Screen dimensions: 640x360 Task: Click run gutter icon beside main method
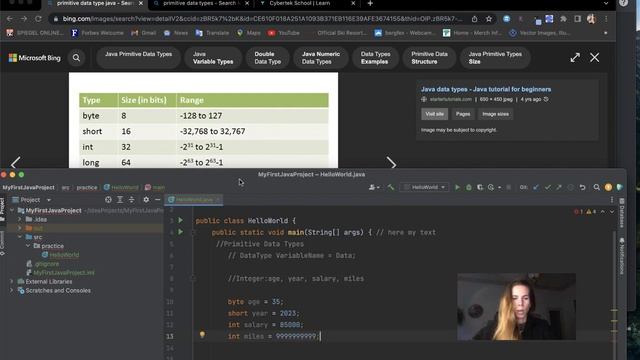(180, 232)
